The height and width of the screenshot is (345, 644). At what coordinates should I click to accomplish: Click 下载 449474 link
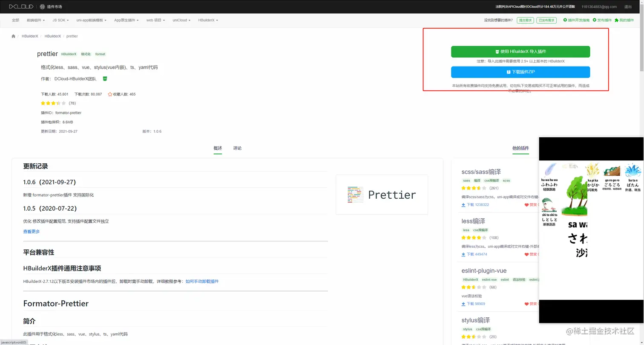477,254
